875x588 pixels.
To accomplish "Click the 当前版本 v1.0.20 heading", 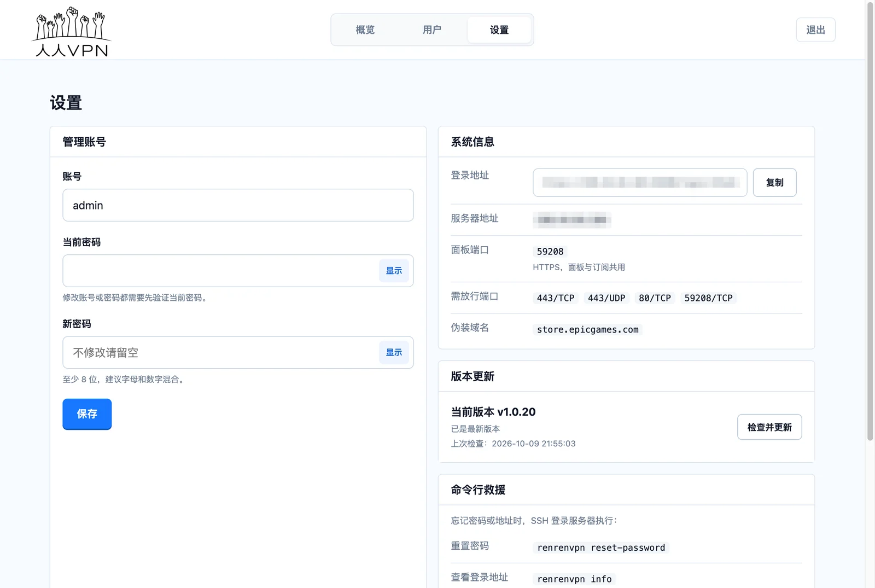I will point(493,412).
